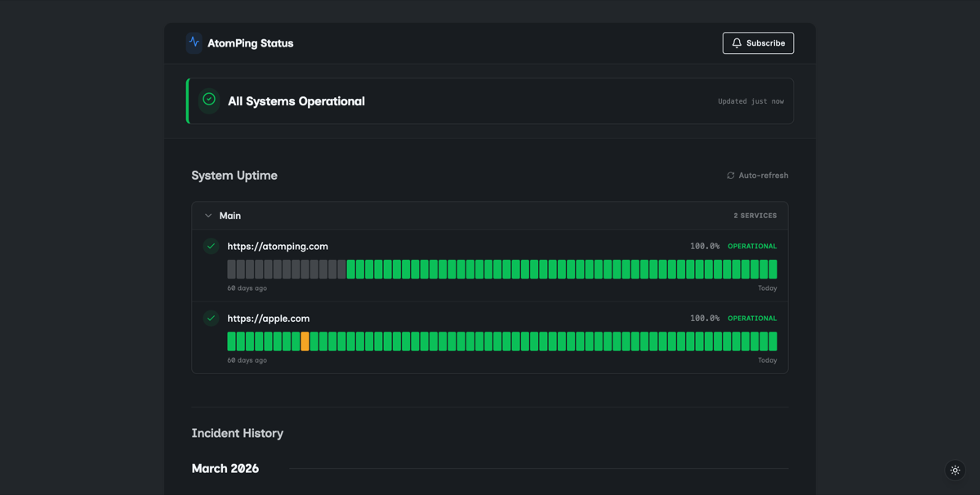
Task: Click the refresh arrows icon beside Auto-refresh
Action: (x=730, y=175)
